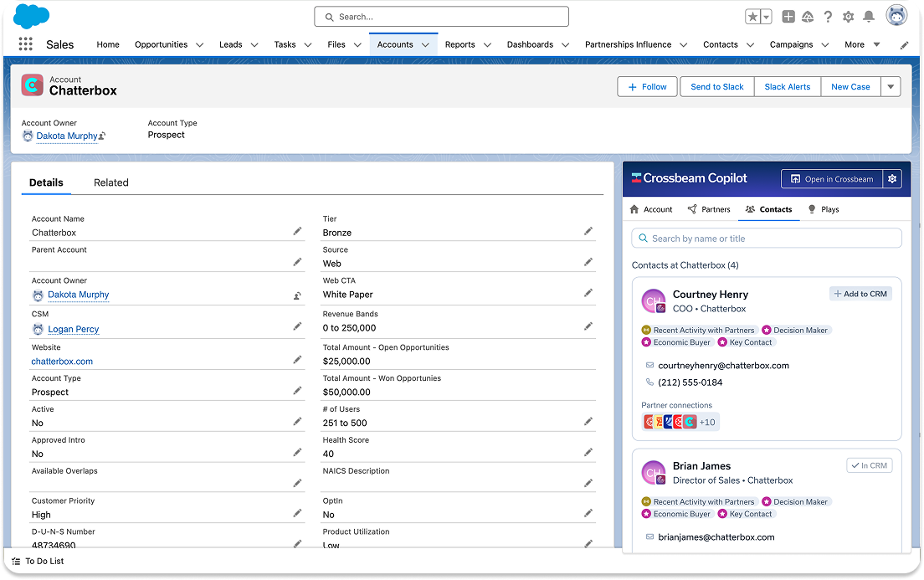Expand the Opportunities nav dropdown chevron
This screenshot has height=580, width=924.
pyautogui.click(x=200, y=45)
